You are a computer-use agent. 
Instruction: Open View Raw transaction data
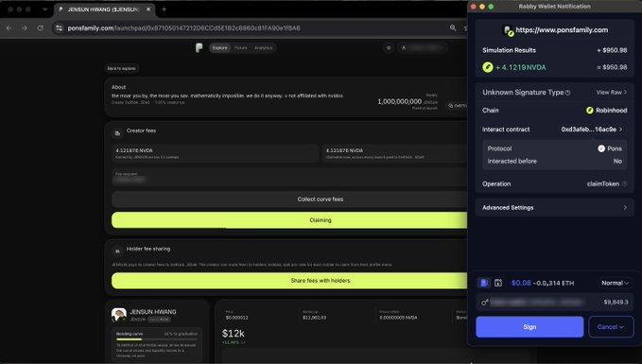tap(612, 93)
